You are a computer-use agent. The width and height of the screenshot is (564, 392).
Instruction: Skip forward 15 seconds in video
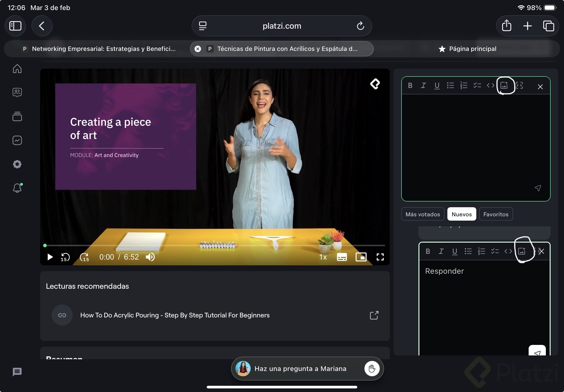(x=84, y=257)
